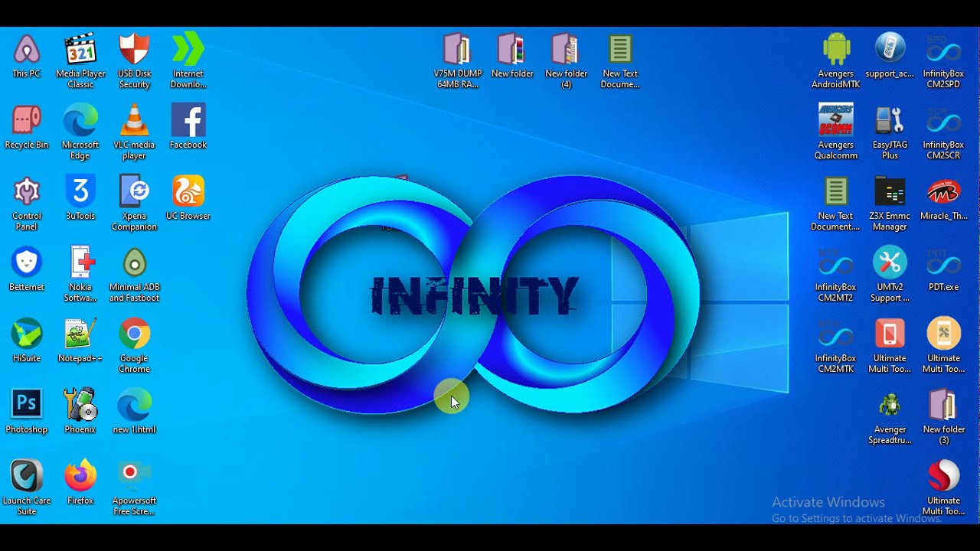Select InfinityBox CM2SPD icon
Viewport: 980px width, 551px height.
click(x=943, y=61)
